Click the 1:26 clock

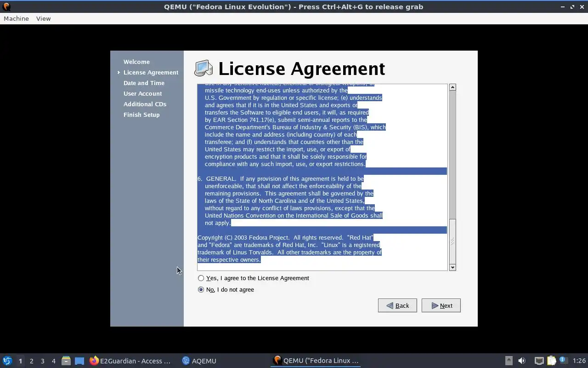point(579,361)
